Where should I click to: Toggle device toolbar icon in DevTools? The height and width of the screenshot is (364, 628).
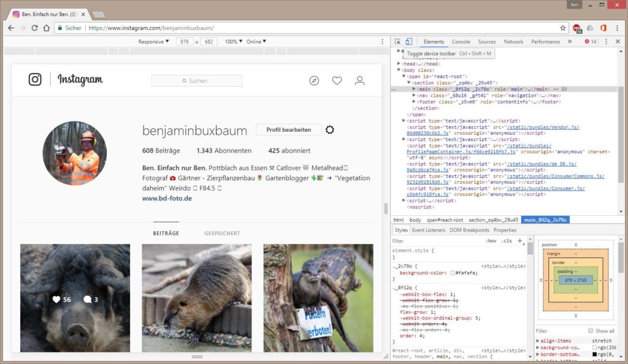[408, 42]
